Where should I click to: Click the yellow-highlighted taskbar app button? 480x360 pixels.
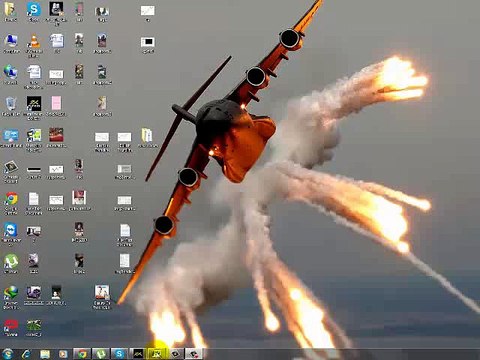point(157,354)
